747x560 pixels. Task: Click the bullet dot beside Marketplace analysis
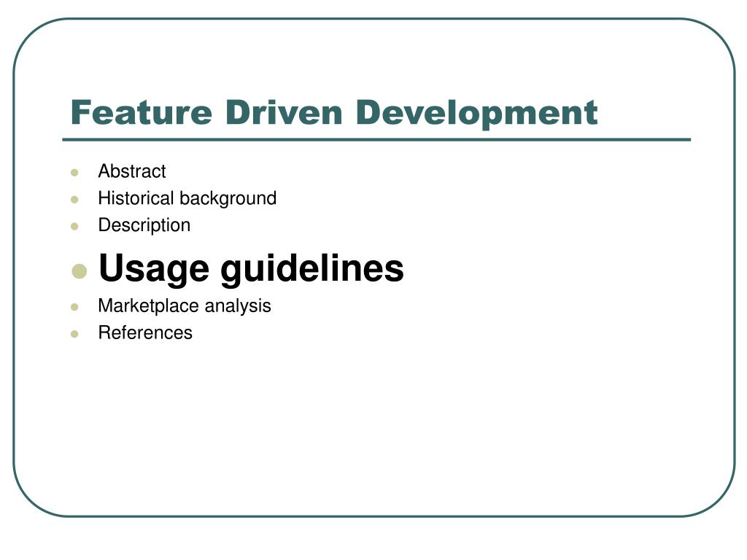(x=74, y=307)
